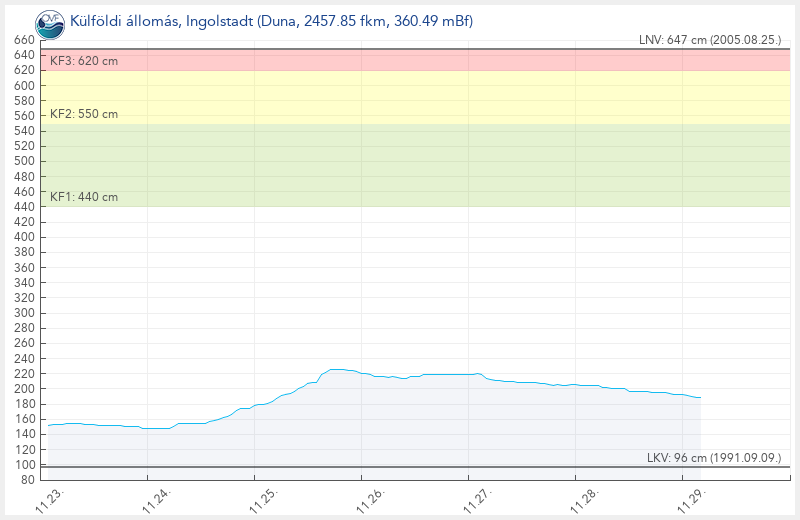Click the water level line's peak point

(x=337, y=369)
